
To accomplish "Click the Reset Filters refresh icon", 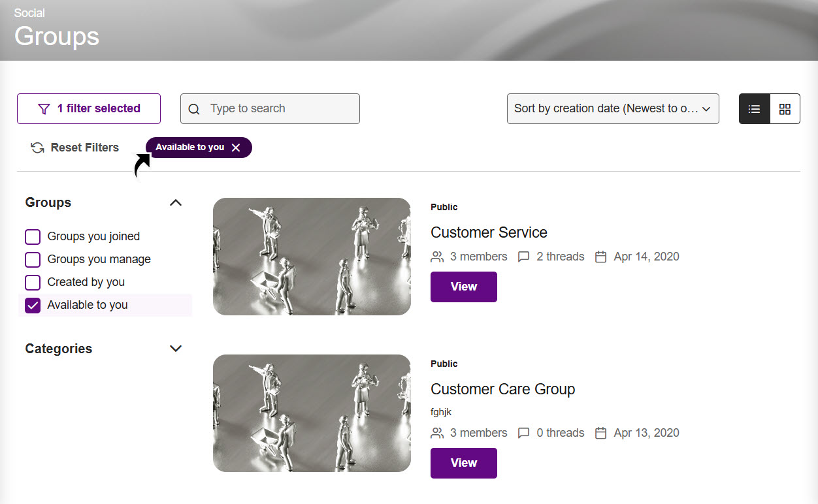I will coord(37,148).
